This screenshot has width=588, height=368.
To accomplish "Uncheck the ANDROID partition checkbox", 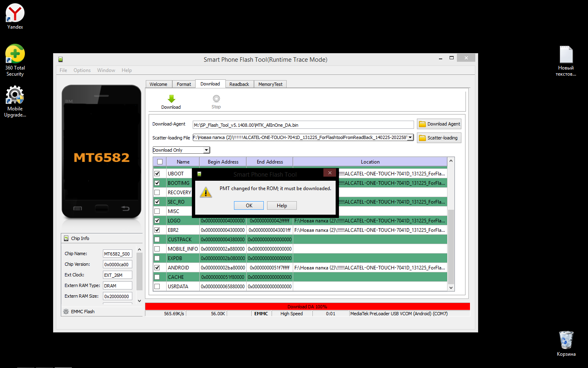I will 157,267.
